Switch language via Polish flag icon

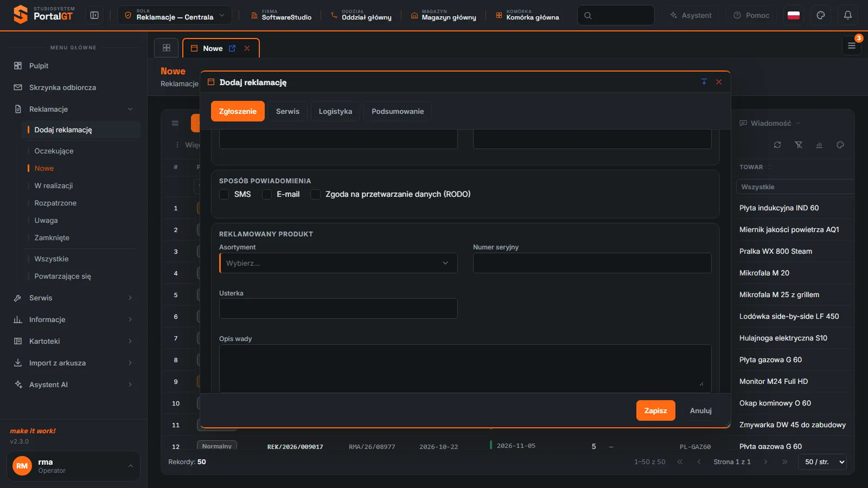[x=794, y=15]
